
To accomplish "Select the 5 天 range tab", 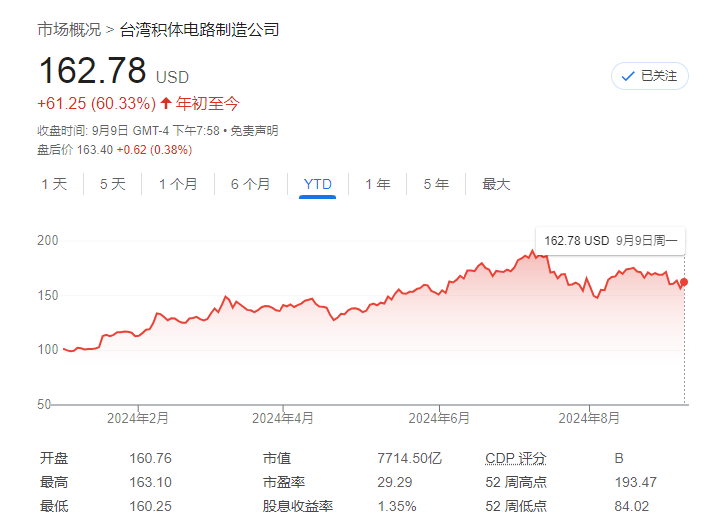I will click(x=113, y=184).
